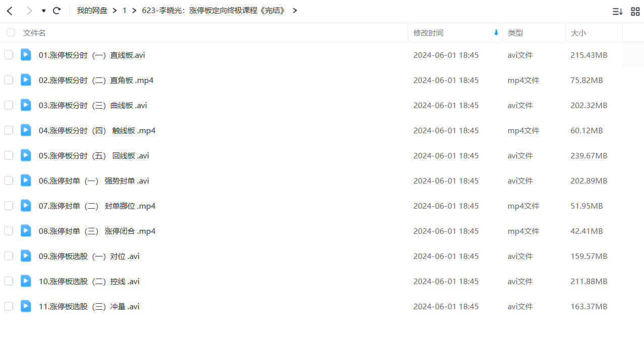The image size is (644, 354).
Task: Open the sort order menu icon
Action: coord(618,11)
